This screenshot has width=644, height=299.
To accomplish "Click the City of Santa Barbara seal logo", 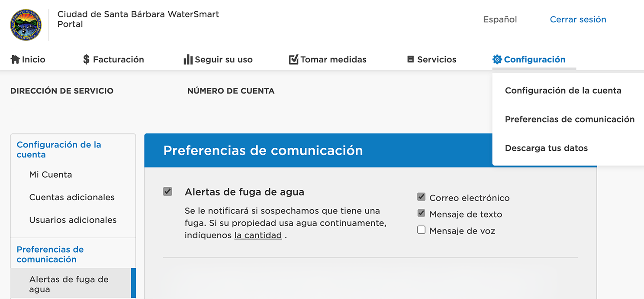I will [x=26, y=25].
